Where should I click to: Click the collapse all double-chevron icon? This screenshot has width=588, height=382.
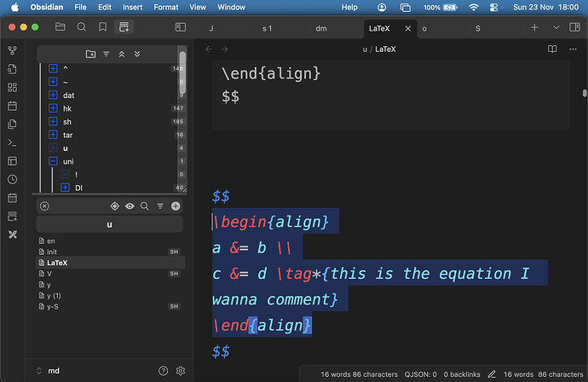click(x=122, y=54)
